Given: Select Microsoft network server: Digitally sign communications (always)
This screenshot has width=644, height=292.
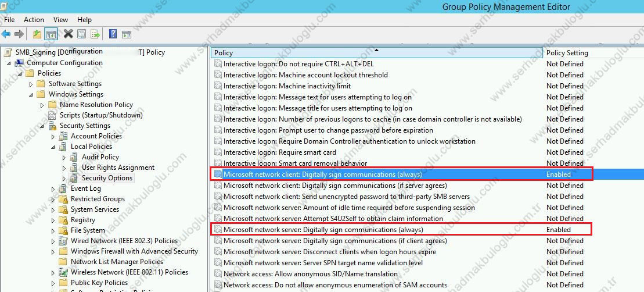Looking at the screenshot, I should click(323, 230).
